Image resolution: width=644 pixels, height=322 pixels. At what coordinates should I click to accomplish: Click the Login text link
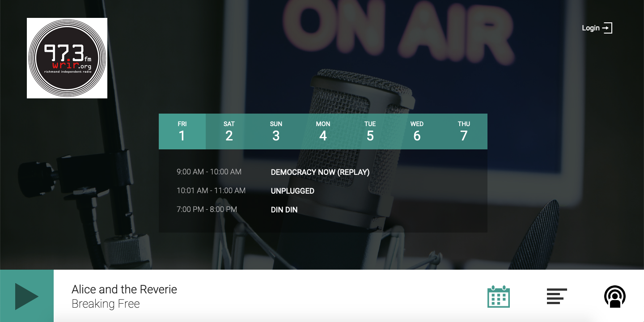(x=590, y=28)
